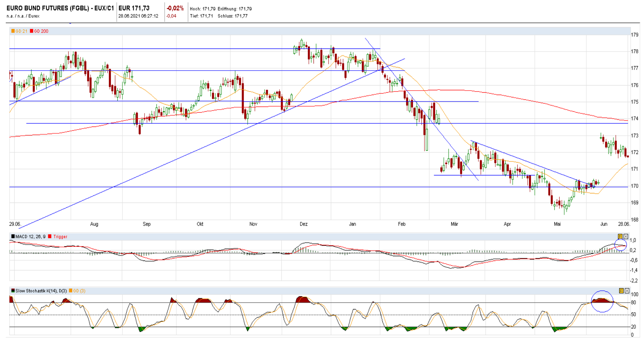Click the orange GD 21 legend swatch
This screenshot has width=644, height=342.
pyautogui.click(x=13, y=31)
